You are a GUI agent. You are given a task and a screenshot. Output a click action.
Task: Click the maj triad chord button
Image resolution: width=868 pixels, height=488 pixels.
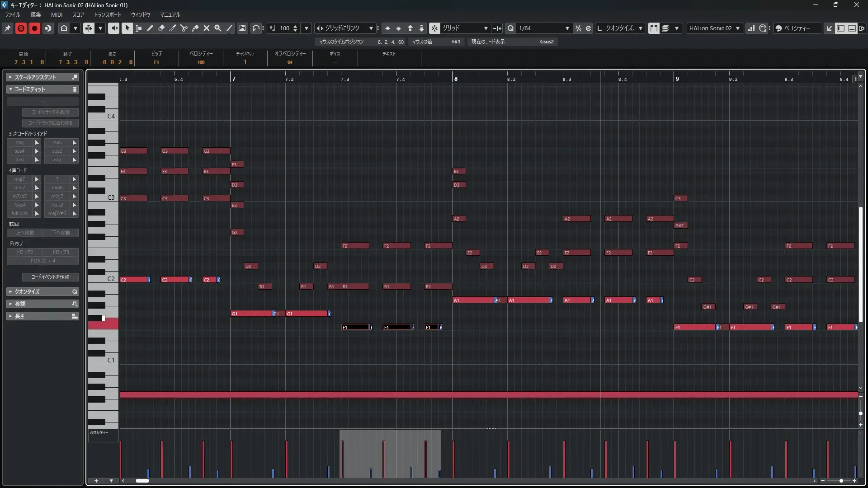click(x=19, y=142)
